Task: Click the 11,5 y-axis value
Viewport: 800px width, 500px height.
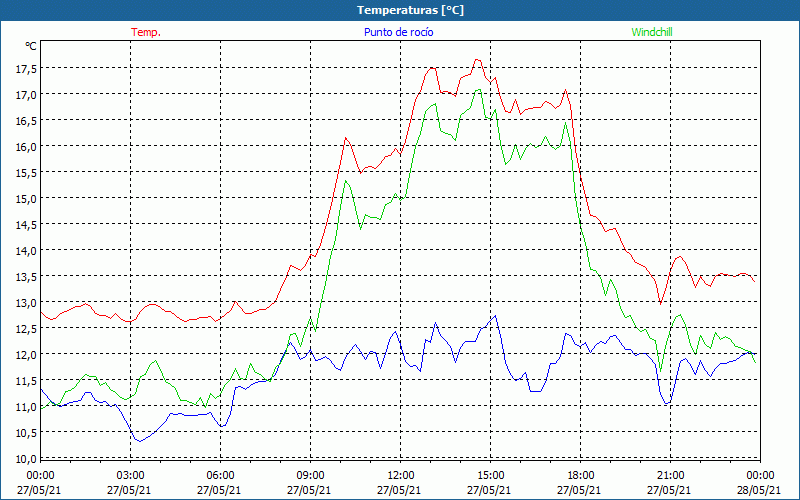Action: click(x=25, y=382)
